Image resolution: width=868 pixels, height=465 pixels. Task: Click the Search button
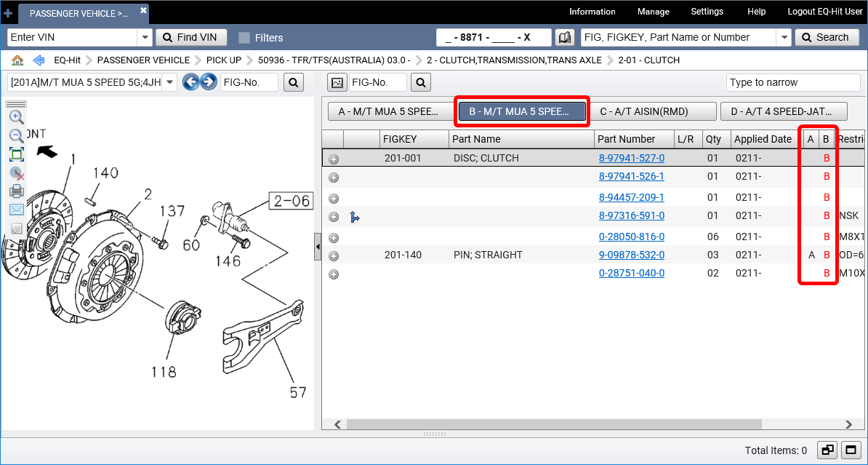pos(826,37)
